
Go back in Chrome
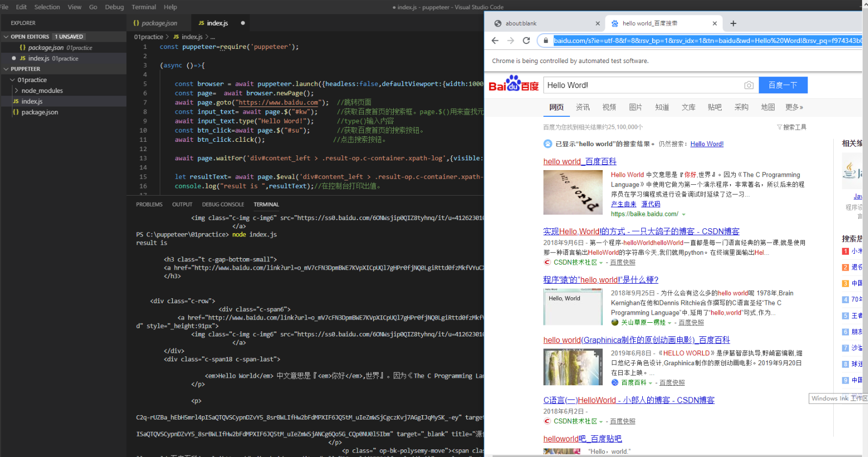[x=494, y=41]
